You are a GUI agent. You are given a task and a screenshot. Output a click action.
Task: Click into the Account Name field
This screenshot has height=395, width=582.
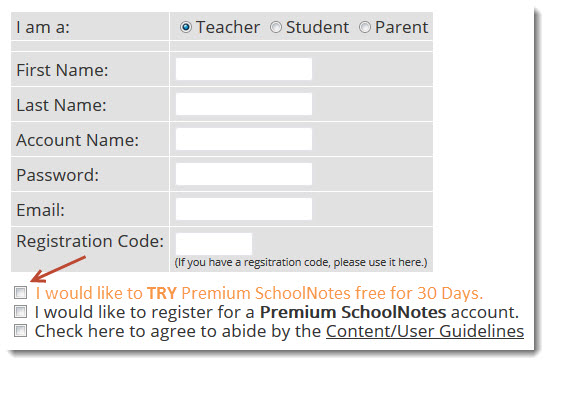click(x=244, y=139)
